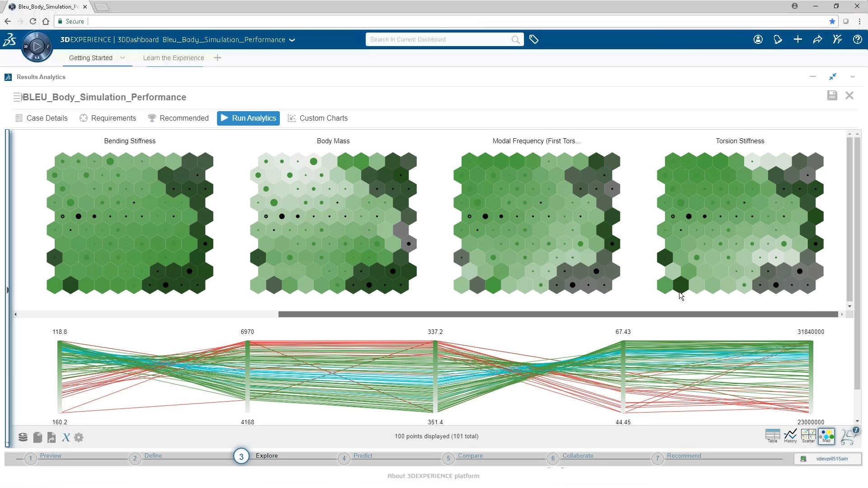The image size is (868, 488).
Task: Open the 3D compass play button
Action: click(37, 46)
